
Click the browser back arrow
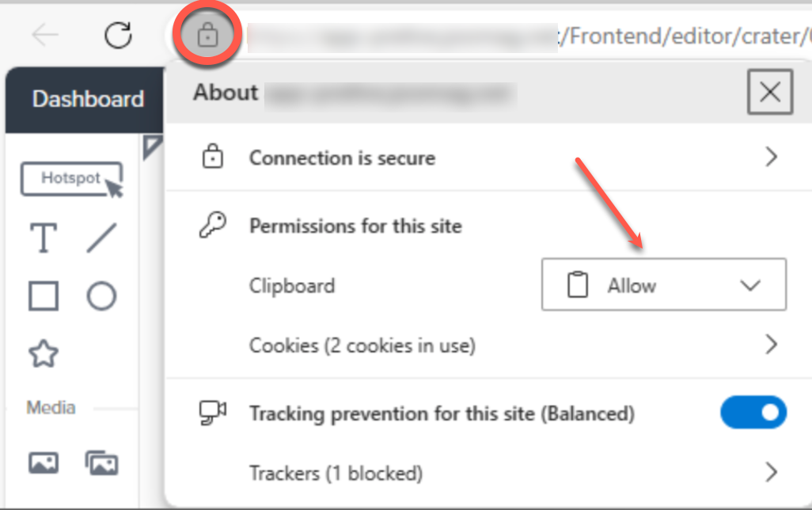tap(45, 36)
